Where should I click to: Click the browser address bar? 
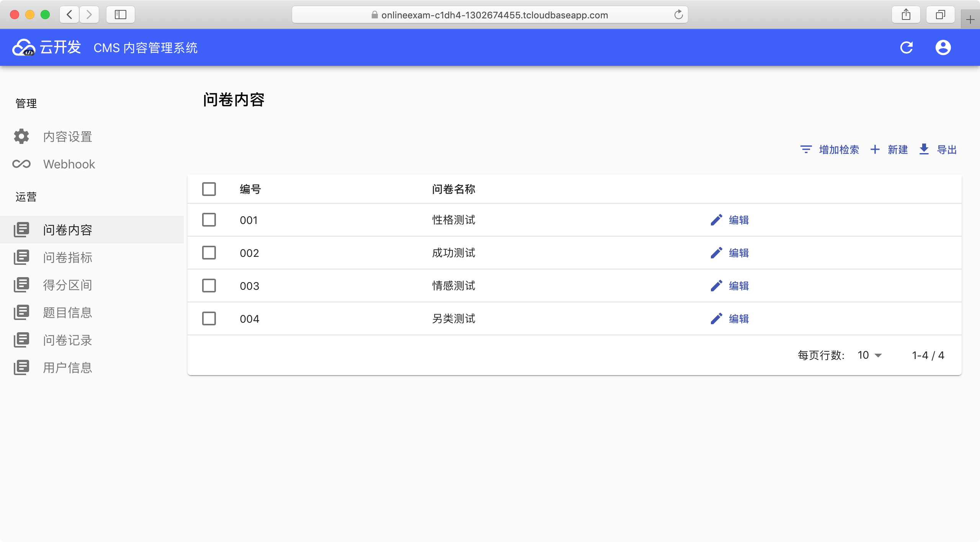(490, 15)
